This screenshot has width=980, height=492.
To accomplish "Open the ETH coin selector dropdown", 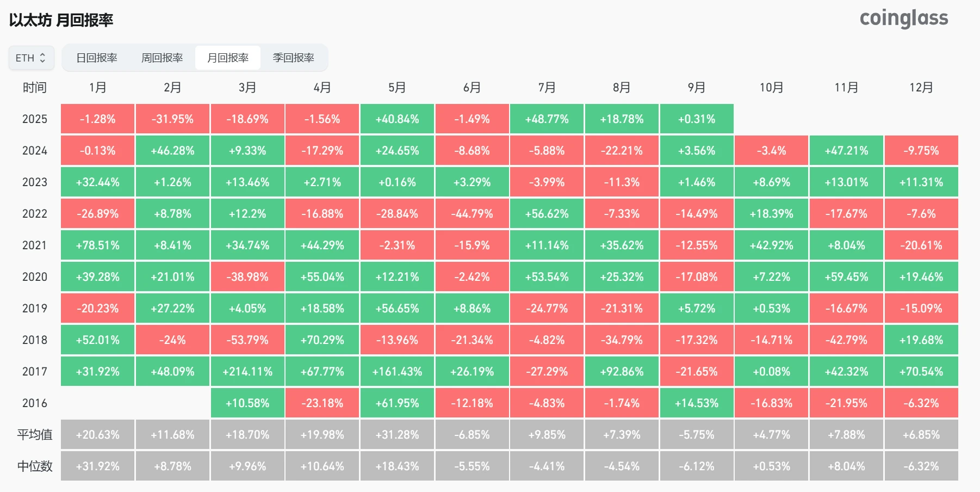I will click(x=31, y=58).
